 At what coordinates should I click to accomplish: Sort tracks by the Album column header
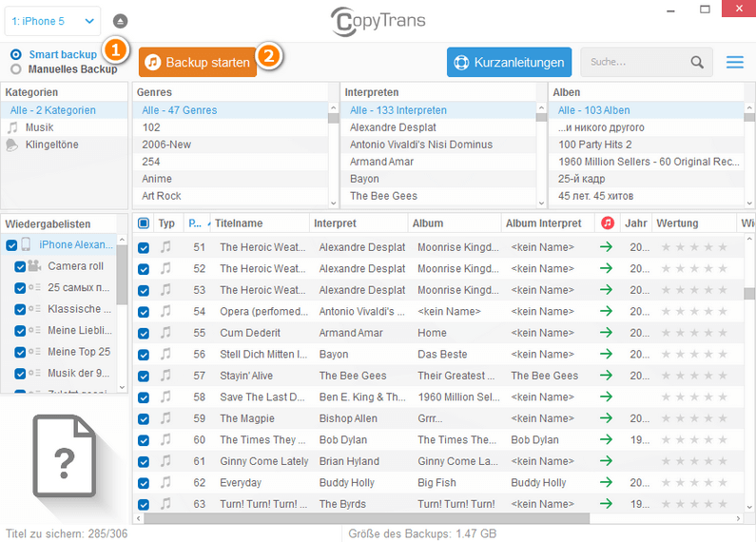455,223
